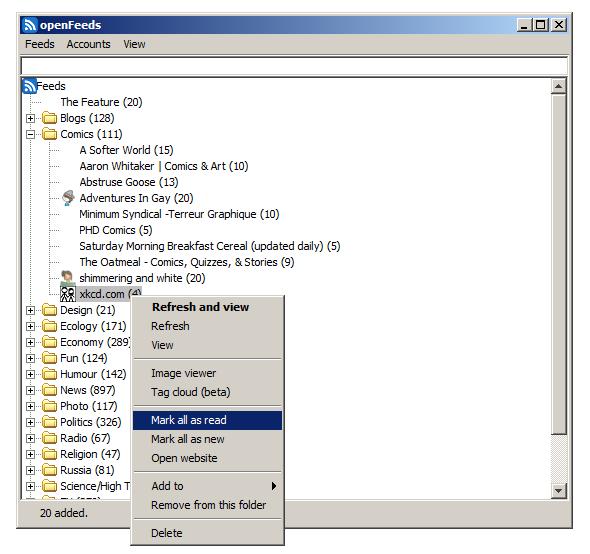Open the Feeds menu

coord(40,44)
